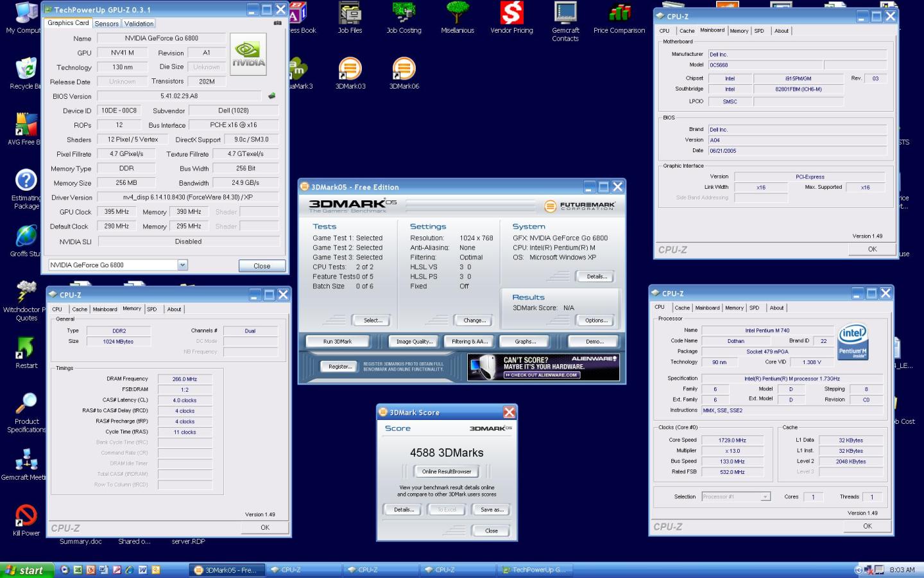The width and height of the screenshot is (924, 578).
Task: Open the Graphs button in 3DMark05
Action: (x=525, y=342)
